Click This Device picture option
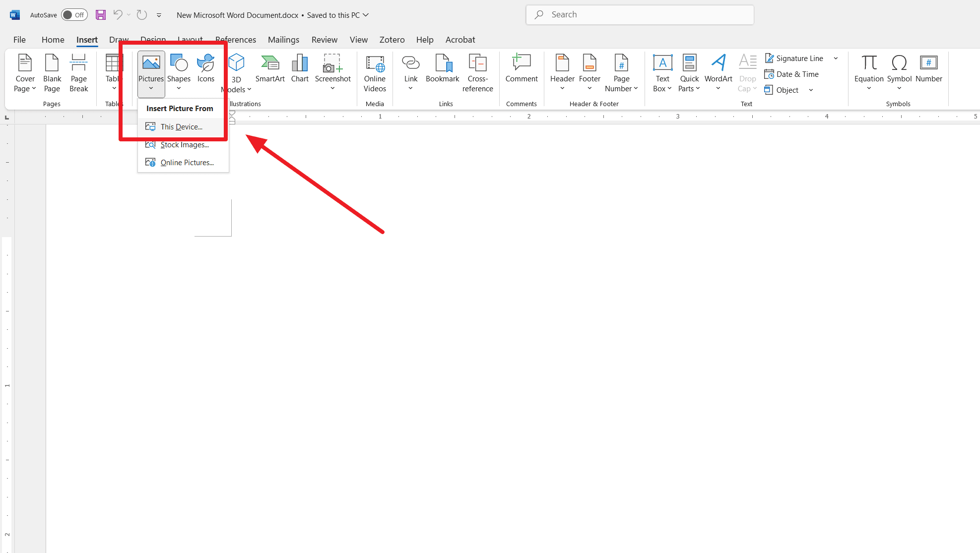 [181, 126]
